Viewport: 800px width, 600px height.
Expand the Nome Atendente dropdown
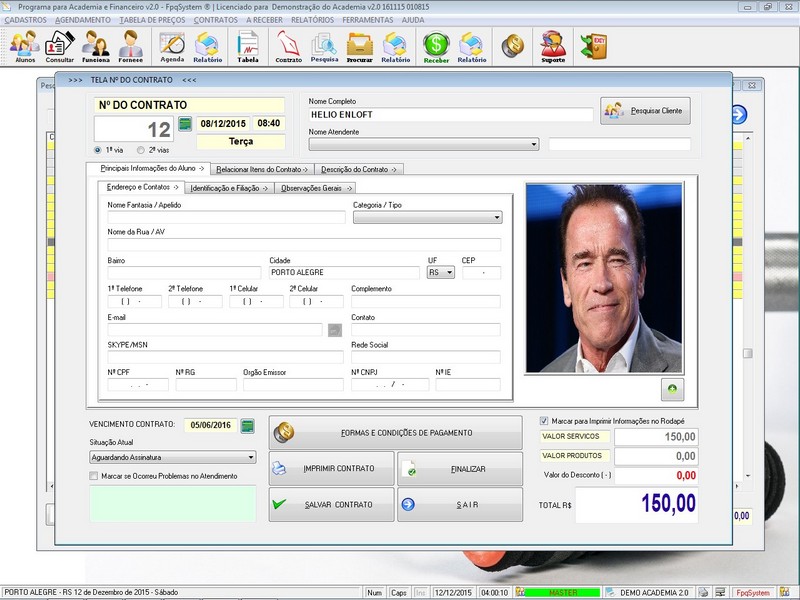tap(533, 144)
